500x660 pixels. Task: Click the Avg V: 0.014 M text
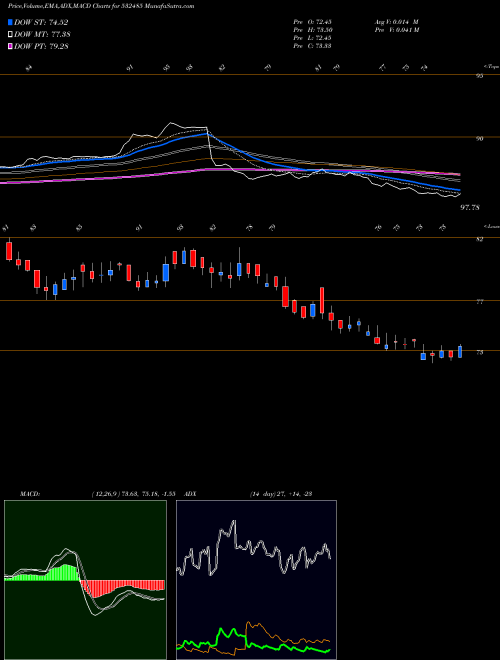coord(396,22)
